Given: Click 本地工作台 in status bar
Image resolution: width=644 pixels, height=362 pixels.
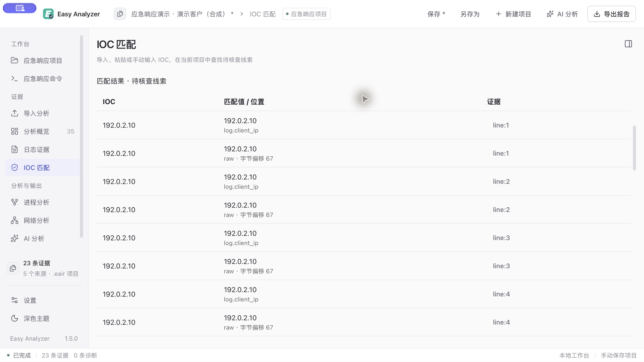Looking at the screenshot, I should (x=574, y=355).
